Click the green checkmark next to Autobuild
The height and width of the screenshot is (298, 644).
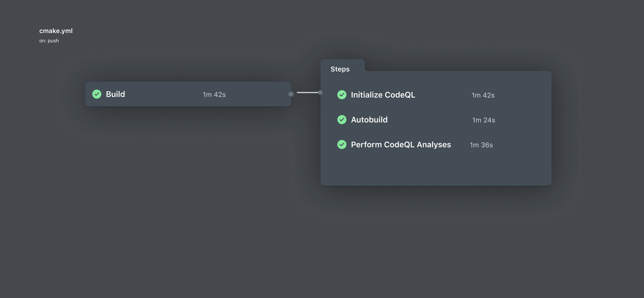click(x=342, y=120)
